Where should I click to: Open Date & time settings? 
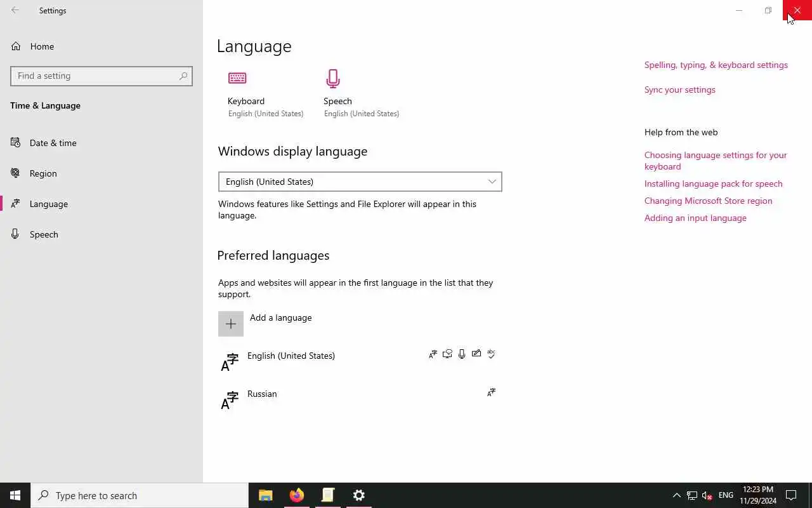tap(101, 143)
